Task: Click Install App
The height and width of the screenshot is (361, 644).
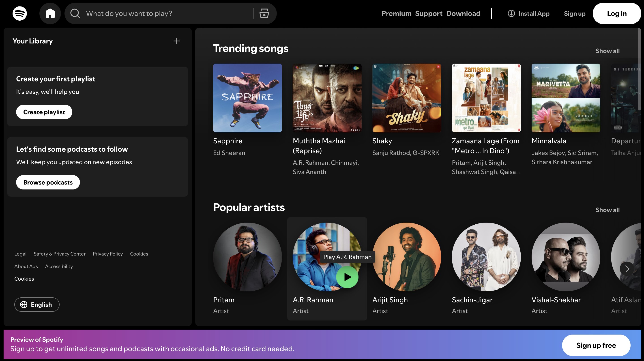Action: point(529,13)
